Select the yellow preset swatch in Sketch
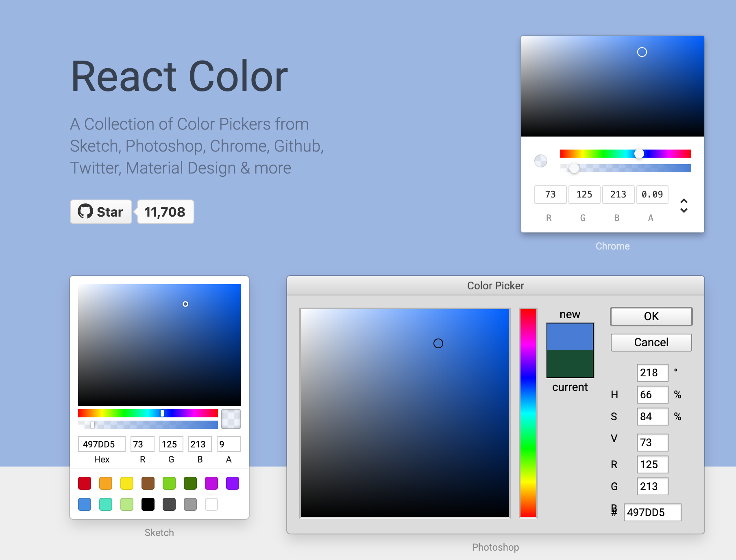 pos(127,483)
